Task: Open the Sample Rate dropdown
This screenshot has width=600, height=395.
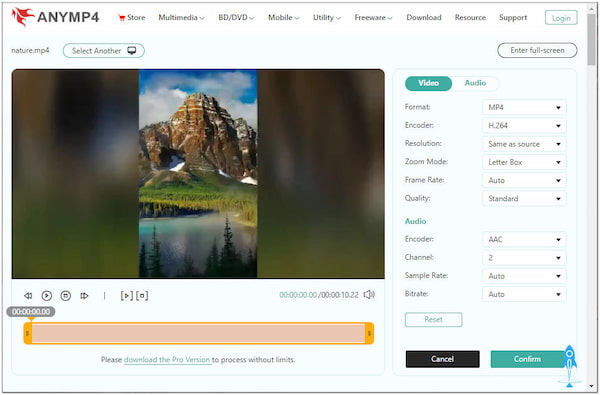Action: tap(524, 276)
